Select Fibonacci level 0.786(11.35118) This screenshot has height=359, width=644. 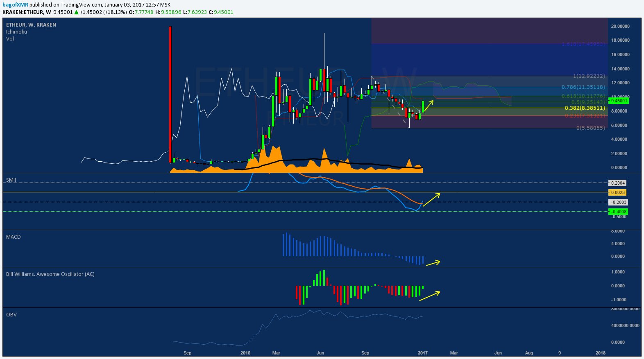click(x=583, y=87)
